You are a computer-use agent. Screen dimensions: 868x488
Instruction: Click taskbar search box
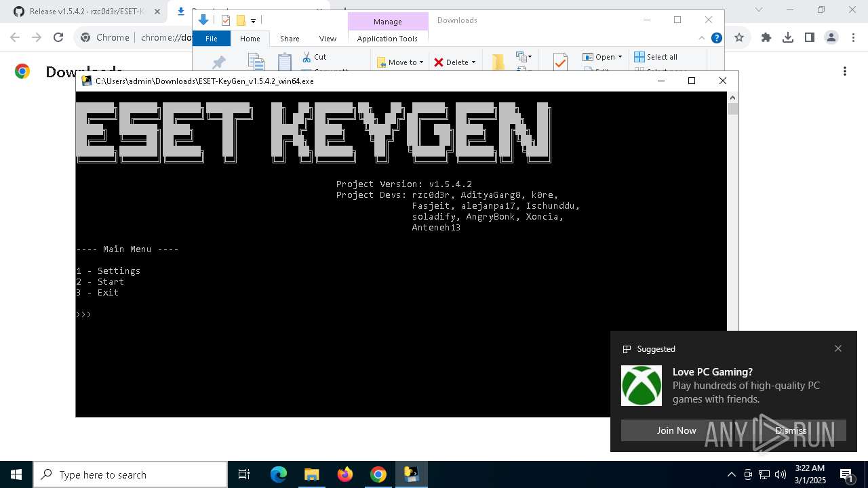tap(130, 474)
